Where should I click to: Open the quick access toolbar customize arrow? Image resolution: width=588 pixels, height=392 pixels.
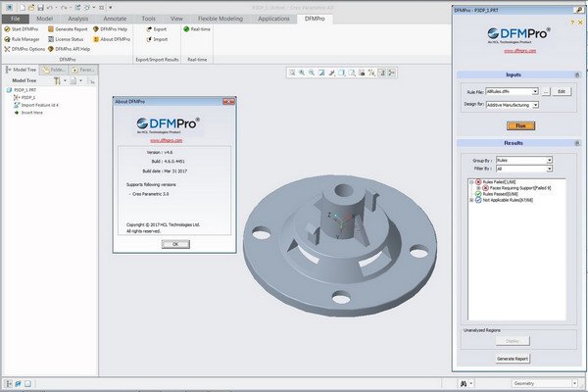pyautogui.click(x=110, y=8)
